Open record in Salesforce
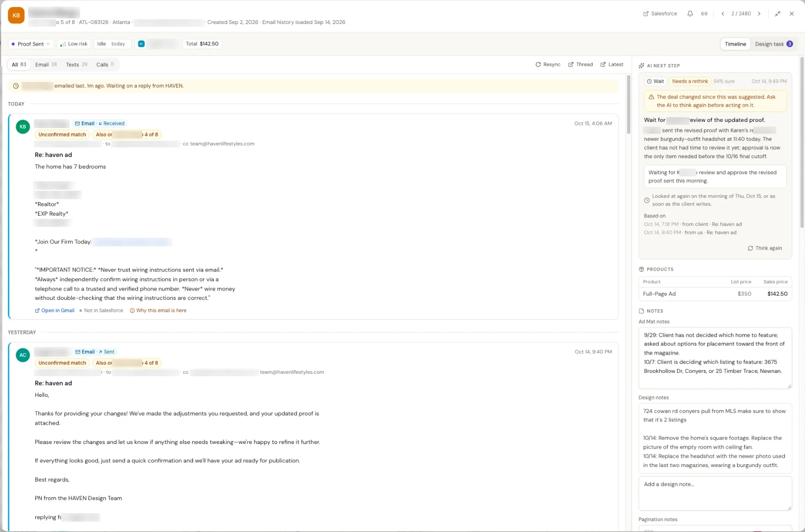Image resolution: width=805 pixels, height=532 pixels. (660, 14)
